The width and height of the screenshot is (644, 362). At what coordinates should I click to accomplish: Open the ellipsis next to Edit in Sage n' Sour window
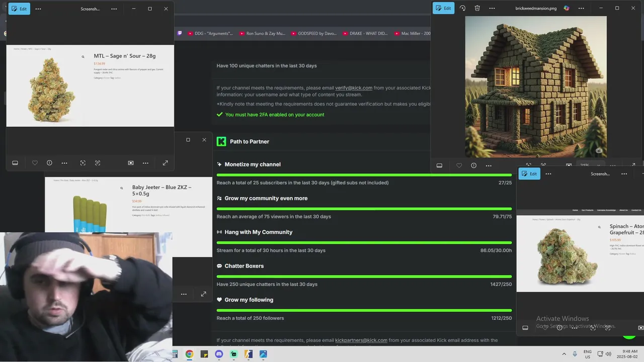38,9
